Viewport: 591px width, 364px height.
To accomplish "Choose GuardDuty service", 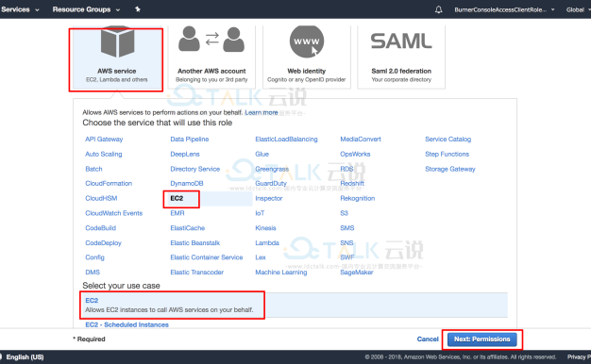I will (x=271, y=183).
